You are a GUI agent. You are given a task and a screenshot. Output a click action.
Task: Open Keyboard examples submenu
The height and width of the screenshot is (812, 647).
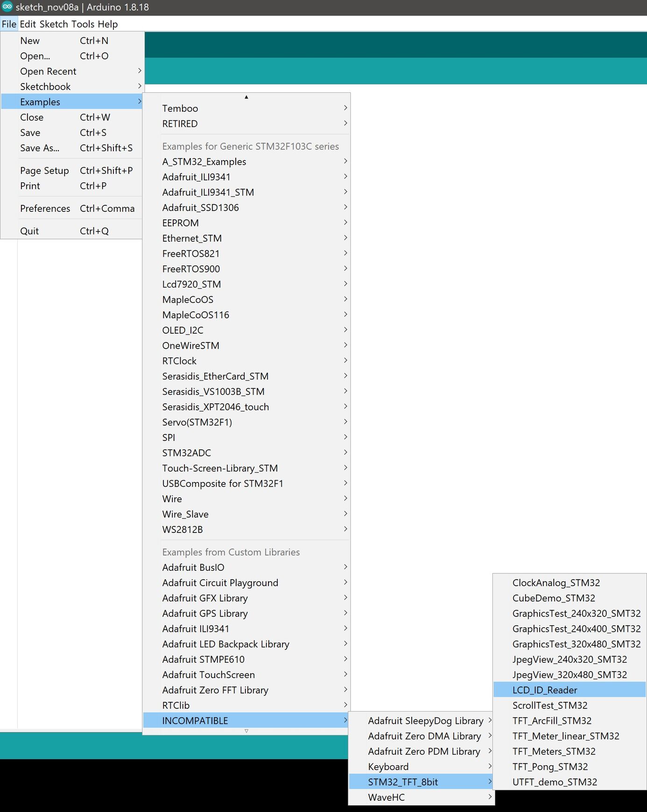click(x=422, y=767)
